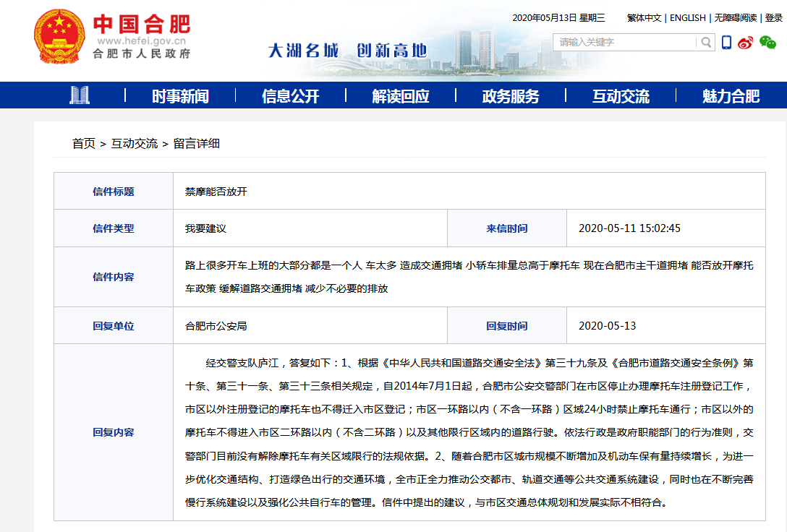Go to 首页 breadcrumb
787x532 pixels.
[x=83, y=143]
